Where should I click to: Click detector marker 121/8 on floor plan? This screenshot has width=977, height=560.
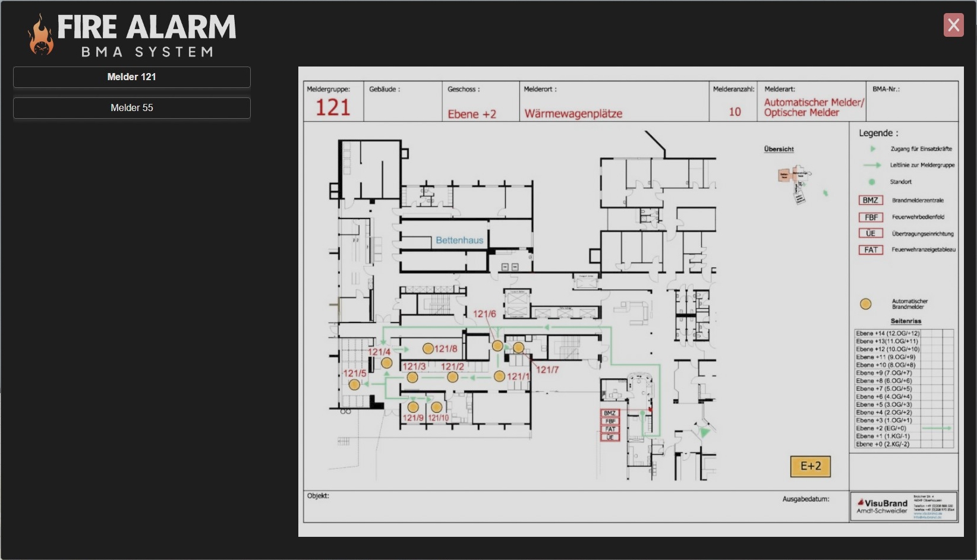pyautogui.click(x=428, y=349)
